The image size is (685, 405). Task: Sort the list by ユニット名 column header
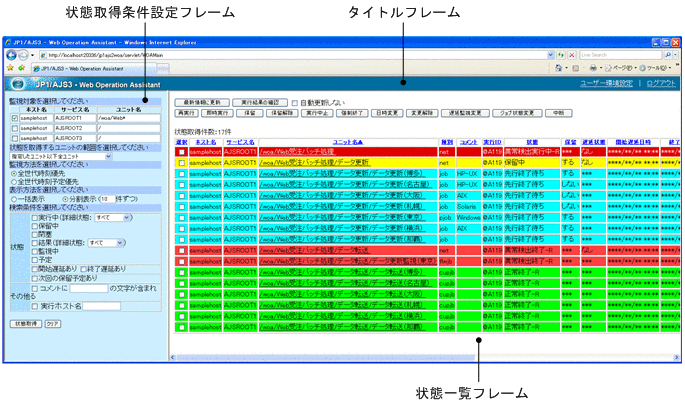348,142
